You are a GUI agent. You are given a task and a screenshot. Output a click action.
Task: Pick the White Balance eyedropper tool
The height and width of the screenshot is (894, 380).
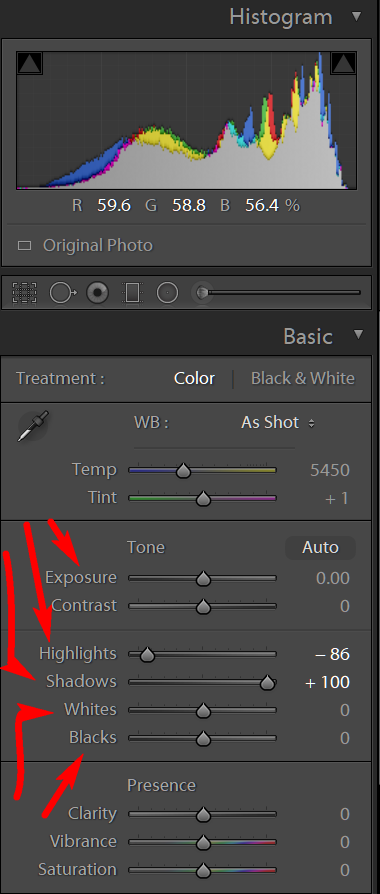tap(33, 425)
